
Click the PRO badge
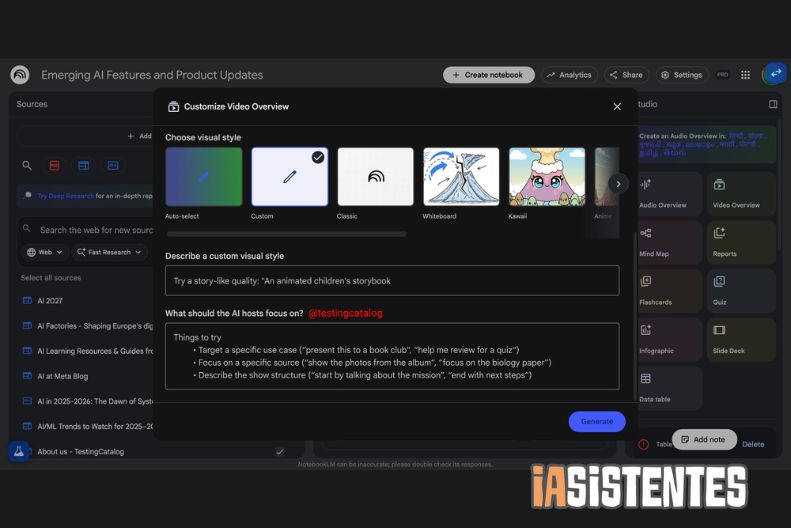pyautogui.click(x=722, y=75)
